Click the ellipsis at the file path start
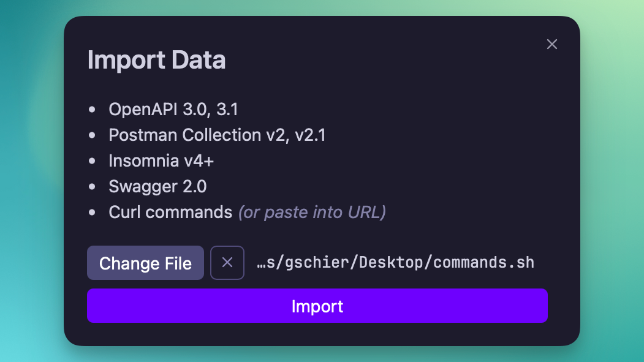The image size is (644, 362). [261, 263]
